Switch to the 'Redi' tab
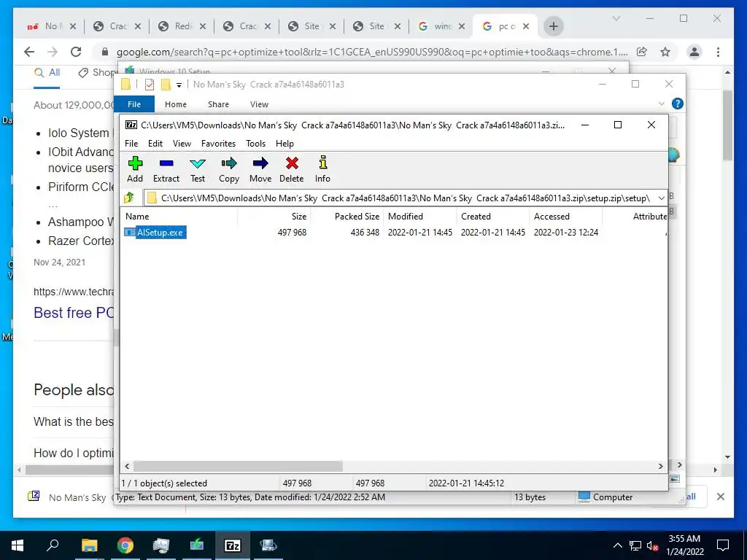The height and width of the screenshot is (560, 747). click(182, 26)
